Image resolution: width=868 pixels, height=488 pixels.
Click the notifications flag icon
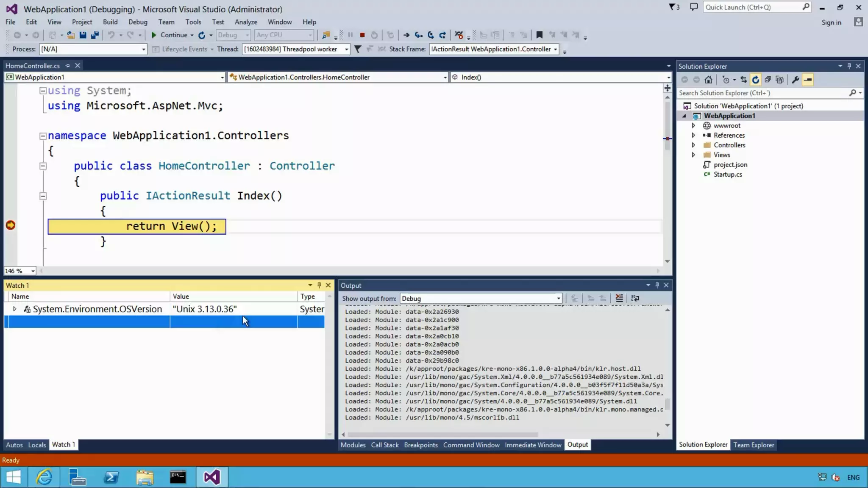point(674,7)
